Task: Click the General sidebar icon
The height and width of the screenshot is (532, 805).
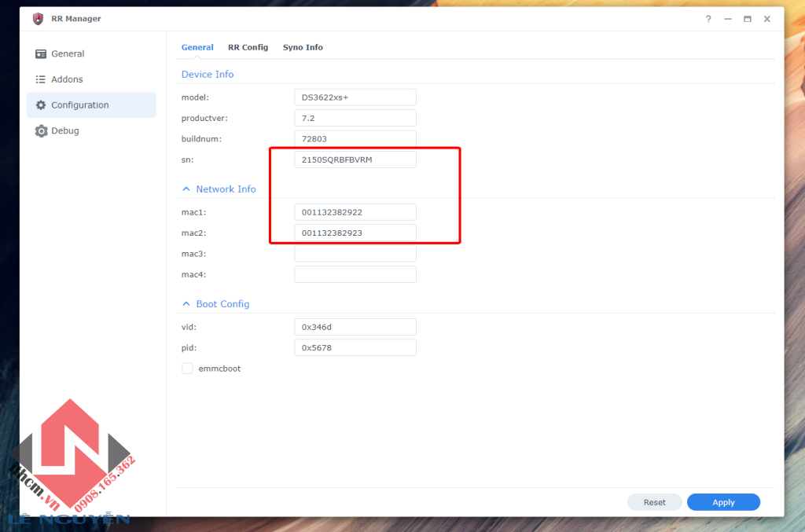Action: click(x=41, y=54)
